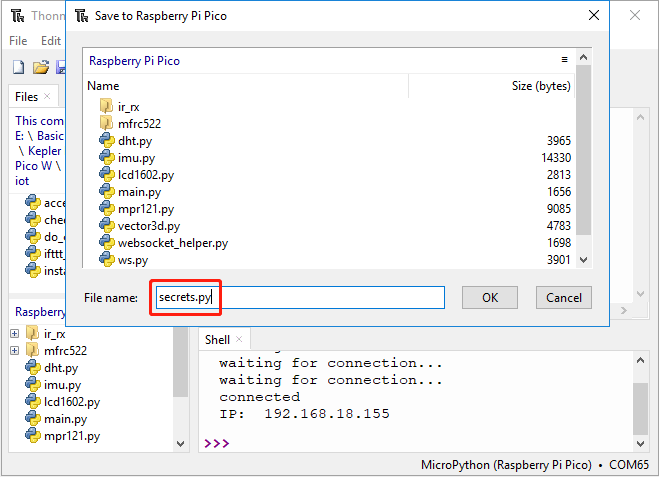This screenshot has width=659, height=477.
Task: Click the IP 192.168.18.155 line in Shell
Action: click(x=304, y=414)
